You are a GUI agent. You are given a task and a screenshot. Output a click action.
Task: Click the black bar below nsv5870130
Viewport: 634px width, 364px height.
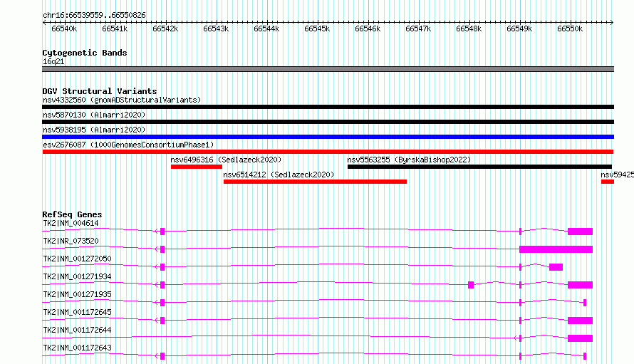click(x=328, y=122)
